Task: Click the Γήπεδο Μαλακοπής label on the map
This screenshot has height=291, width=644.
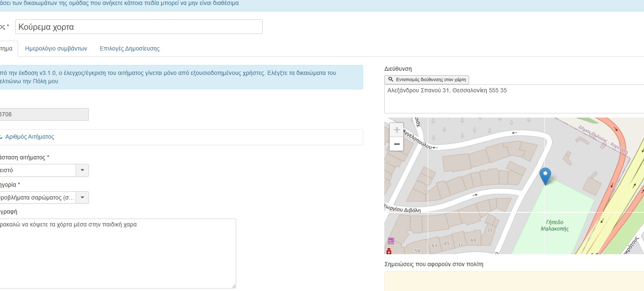Action: point(555,225)
